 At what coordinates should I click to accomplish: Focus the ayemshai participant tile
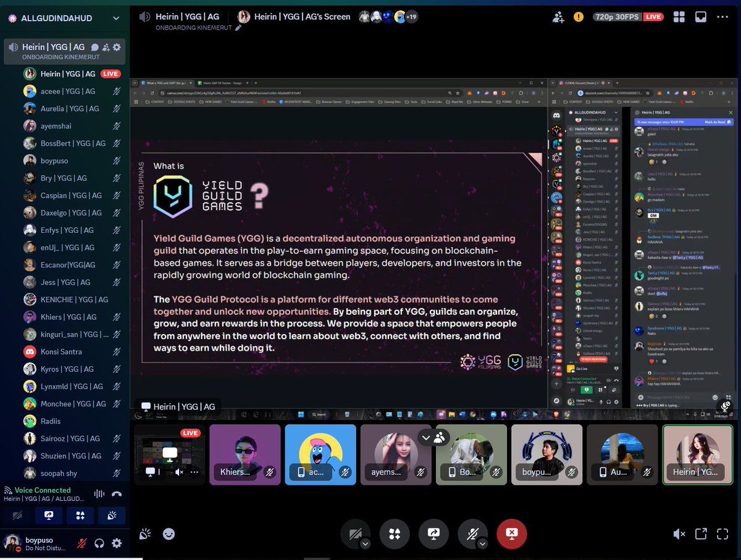[x=396, y=454]
